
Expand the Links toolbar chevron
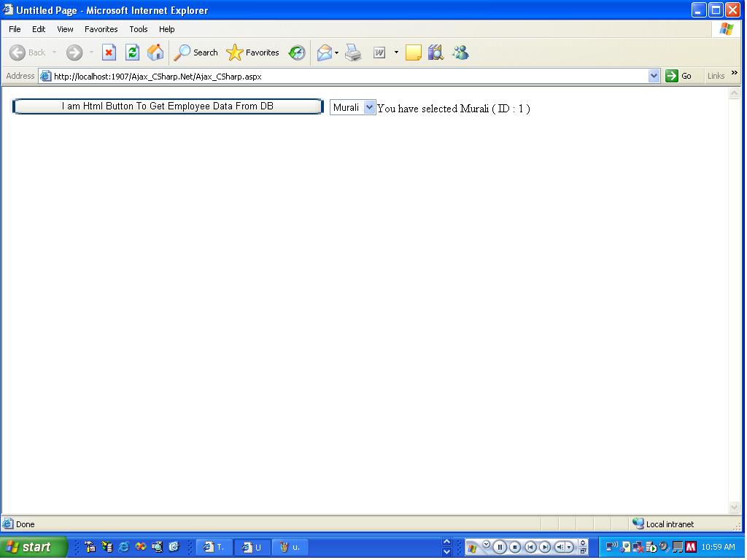(734, 72)
